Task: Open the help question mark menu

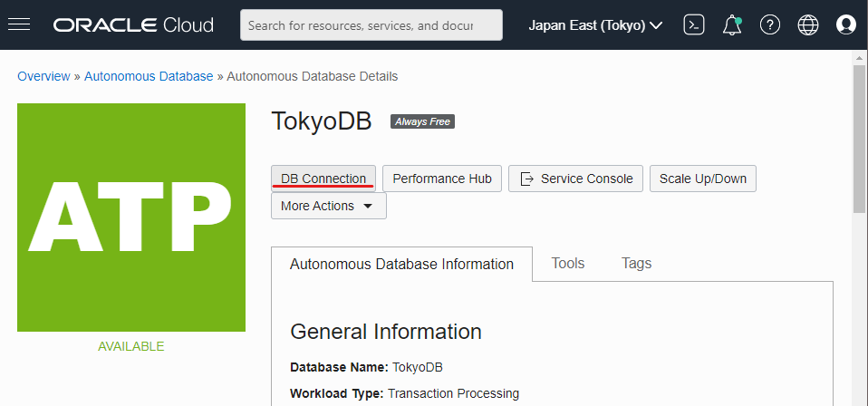Action: [770, 25]
